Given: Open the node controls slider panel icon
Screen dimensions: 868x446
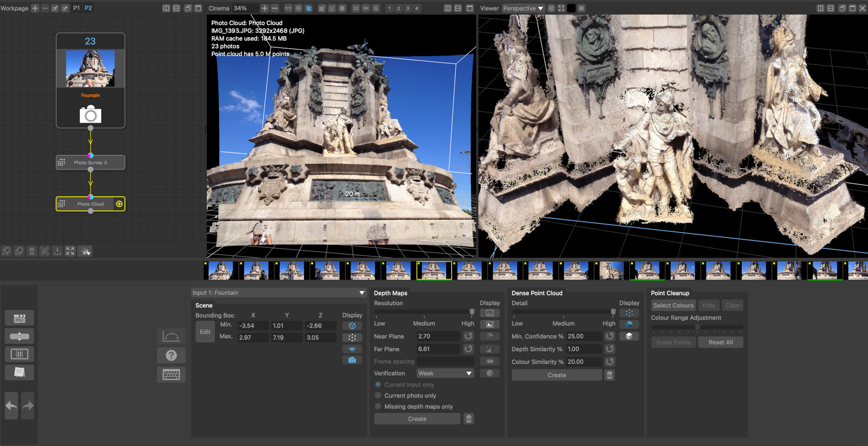Looking at the screenshot, I should click(19, 336).
